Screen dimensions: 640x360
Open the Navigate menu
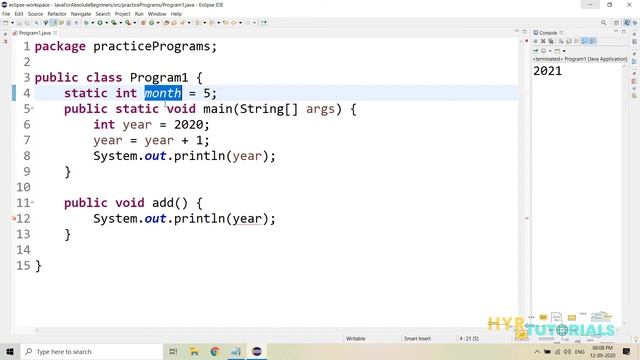pos(81,14)
